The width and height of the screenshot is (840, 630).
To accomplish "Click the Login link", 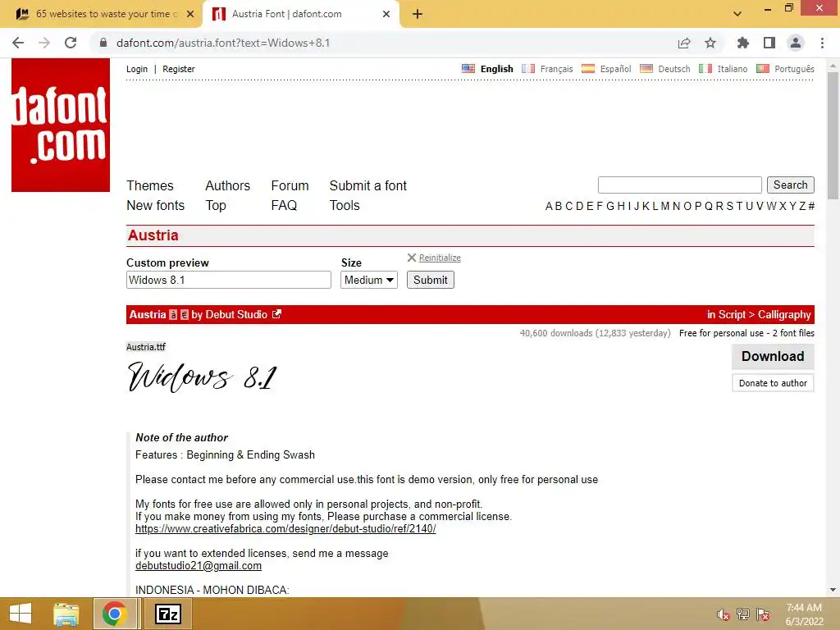I will coord(137,69).
